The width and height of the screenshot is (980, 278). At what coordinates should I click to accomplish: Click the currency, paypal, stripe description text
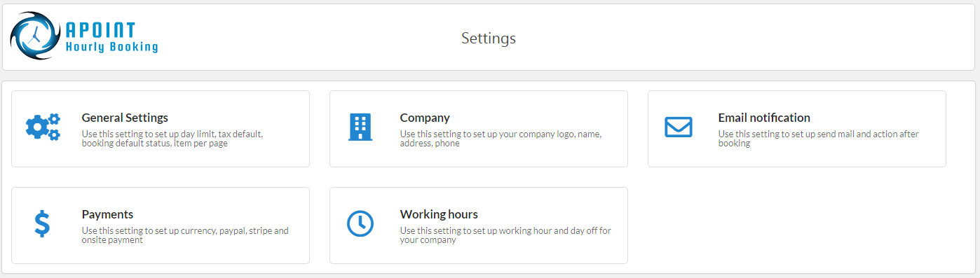(x=185, y=235)
